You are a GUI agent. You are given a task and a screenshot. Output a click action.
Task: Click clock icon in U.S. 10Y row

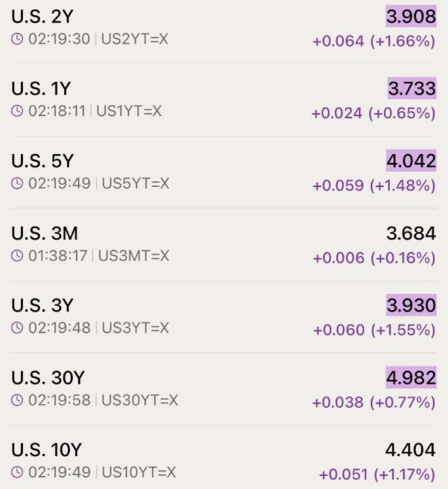coord(17,472)
